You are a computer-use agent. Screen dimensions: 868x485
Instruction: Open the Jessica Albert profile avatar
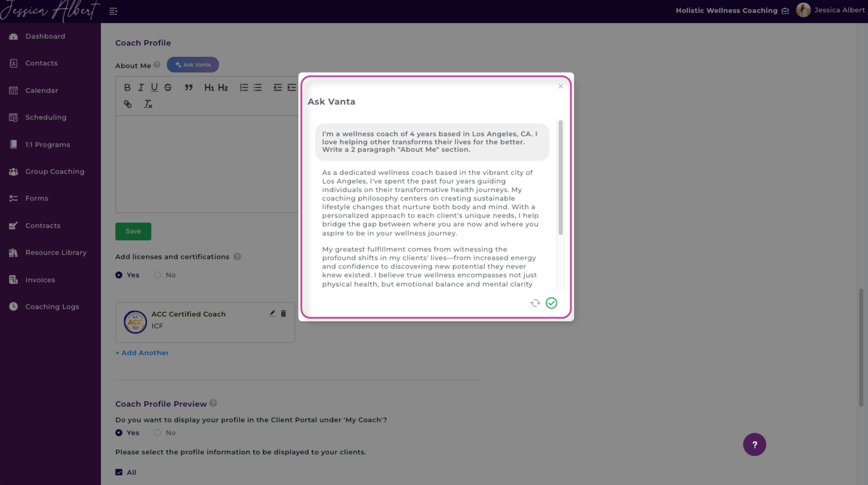point(803,10)
